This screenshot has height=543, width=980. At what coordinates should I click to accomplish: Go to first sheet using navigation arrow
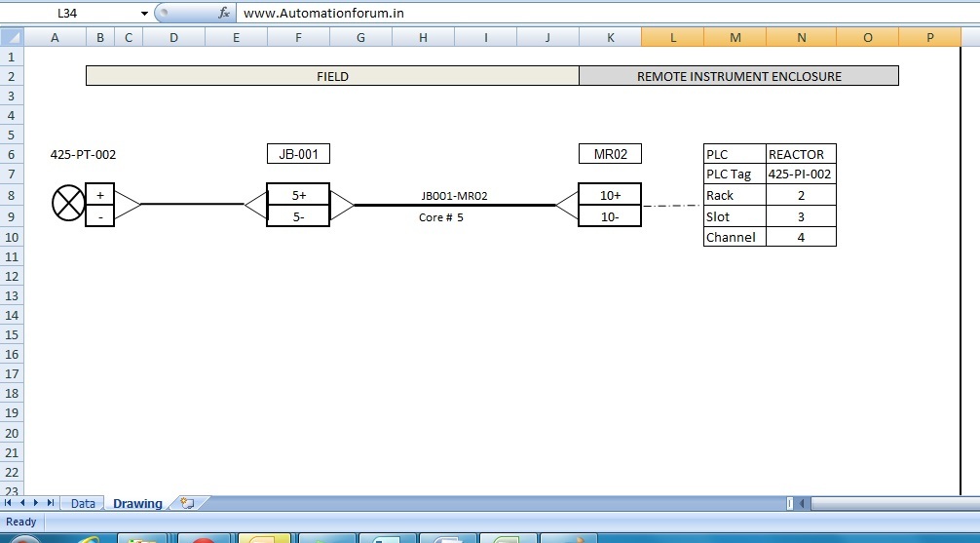pos(10,503)
